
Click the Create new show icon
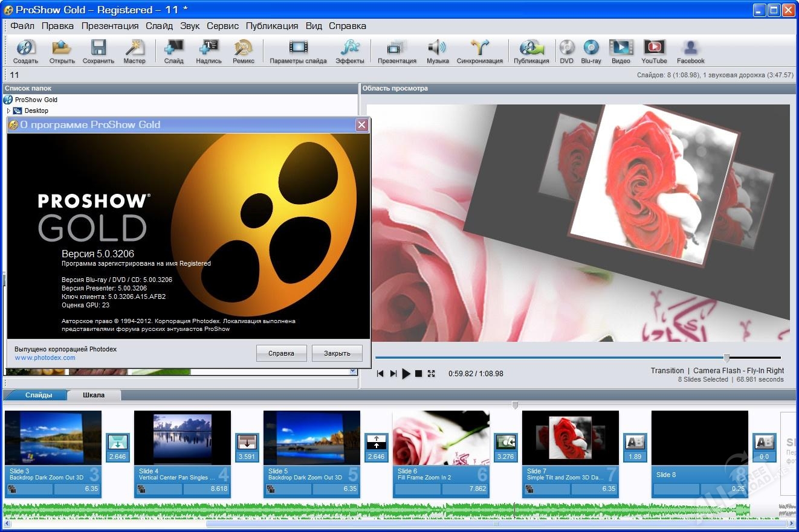coord(25,49)
